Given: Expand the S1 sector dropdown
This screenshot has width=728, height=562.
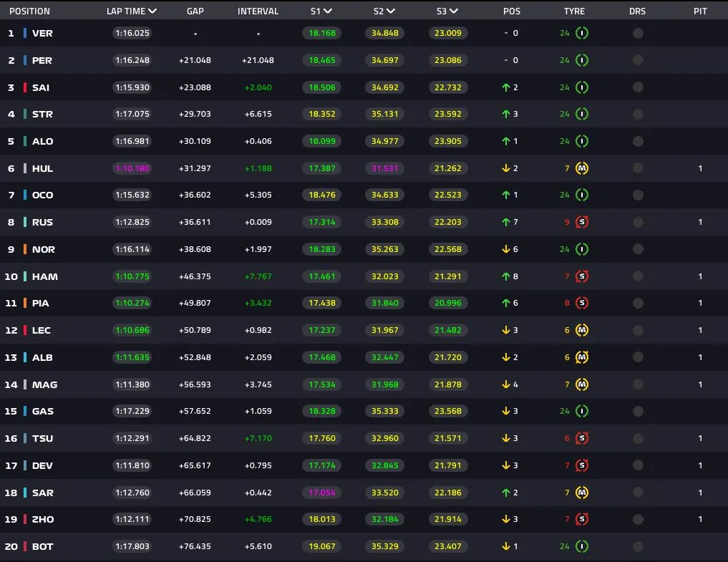Looking at the screenshot, I should point(327,11).
